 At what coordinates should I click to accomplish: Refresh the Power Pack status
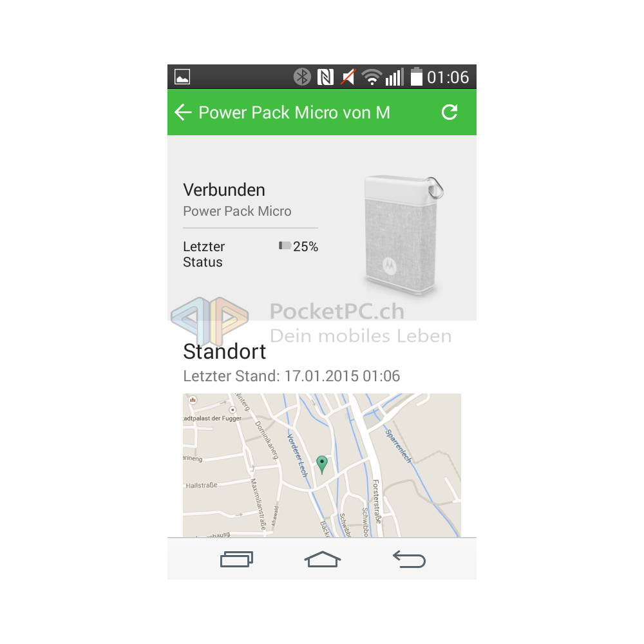click(x=450, y=112)
